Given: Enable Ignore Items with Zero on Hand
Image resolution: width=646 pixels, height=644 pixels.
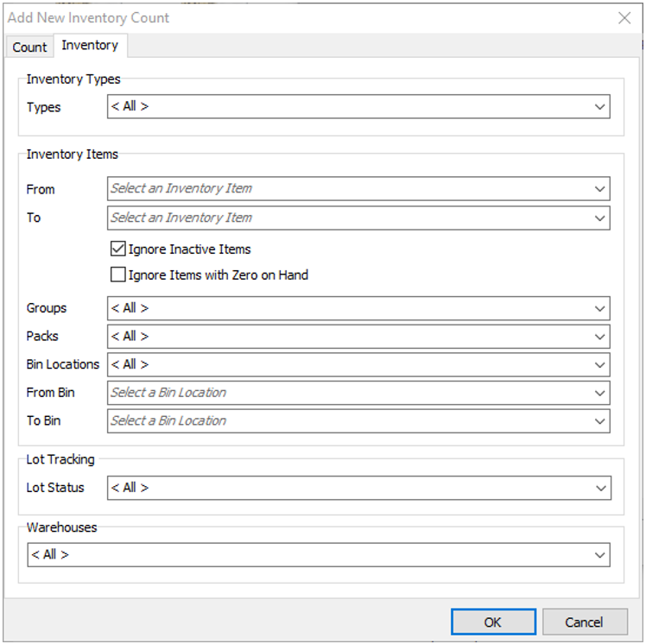Looking at the screenshot, I should click(118, 275).
